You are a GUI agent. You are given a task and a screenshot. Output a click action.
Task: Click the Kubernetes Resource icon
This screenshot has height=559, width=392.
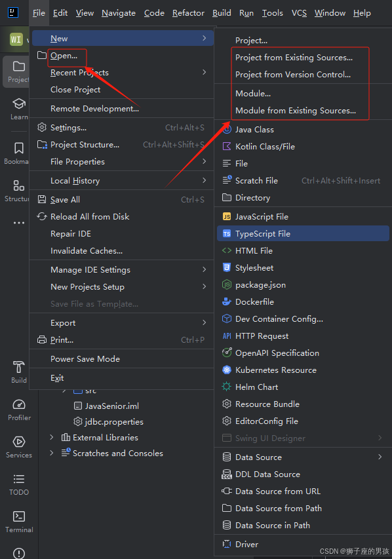(x=227, y=370)
